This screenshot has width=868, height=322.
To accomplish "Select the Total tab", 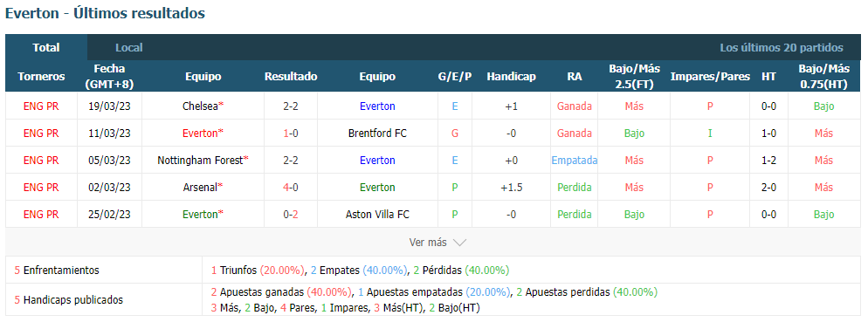I will (x=46, y=48).
